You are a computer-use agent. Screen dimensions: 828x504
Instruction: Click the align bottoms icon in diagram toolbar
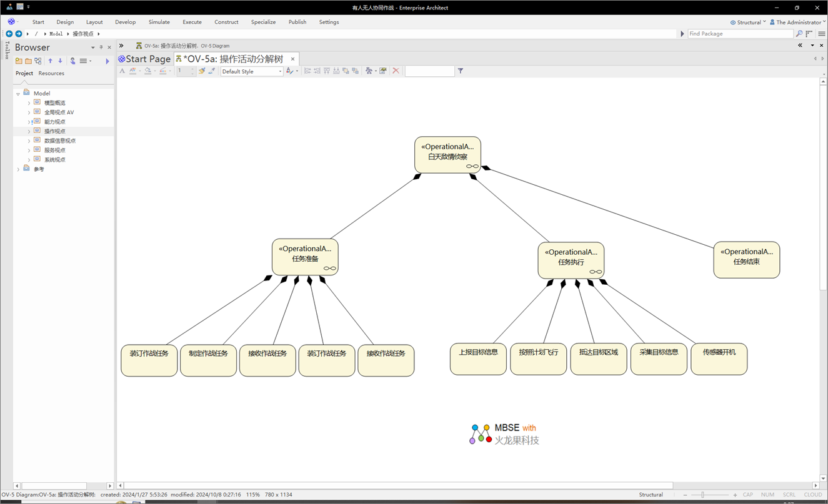tap(336, 71)
